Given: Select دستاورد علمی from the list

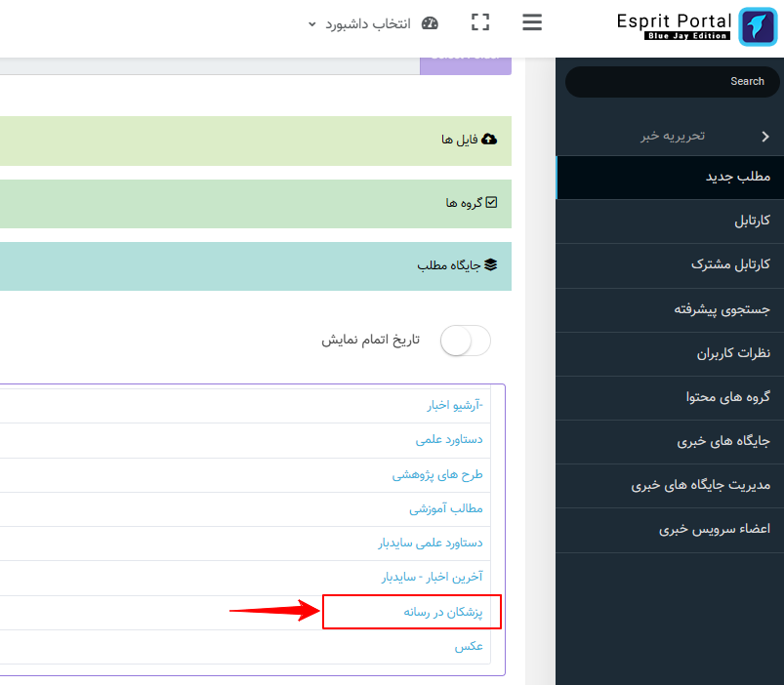Looking at the screenshot, I should tap(449, 440).
